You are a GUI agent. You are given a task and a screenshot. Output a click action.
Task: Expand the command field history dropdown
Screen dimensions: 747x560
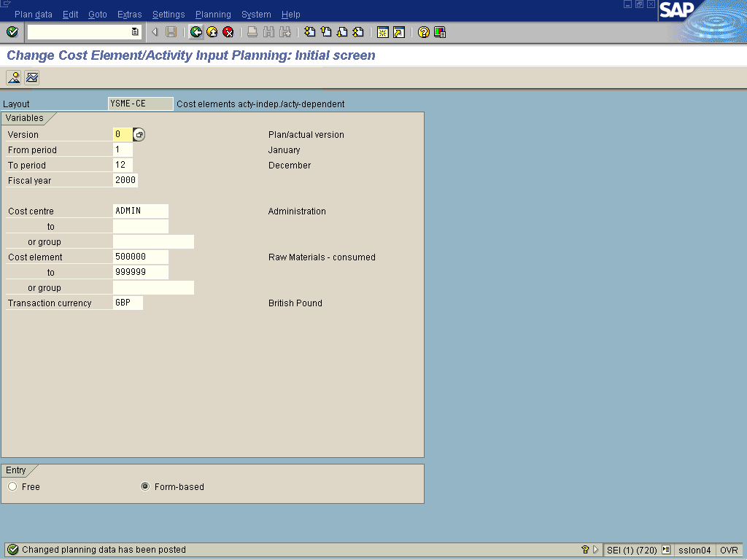[x=134, y=32]
